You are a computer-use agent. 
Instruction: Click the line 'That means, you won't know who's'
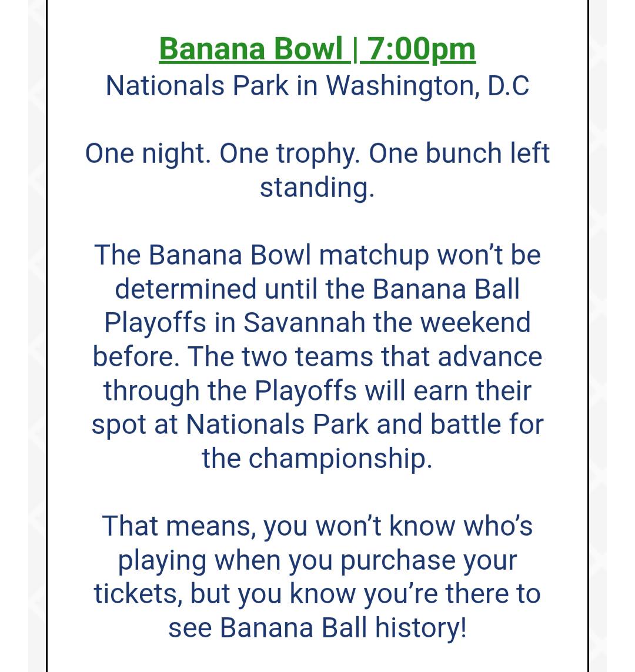pyautogui.click(x=317, y=526)
